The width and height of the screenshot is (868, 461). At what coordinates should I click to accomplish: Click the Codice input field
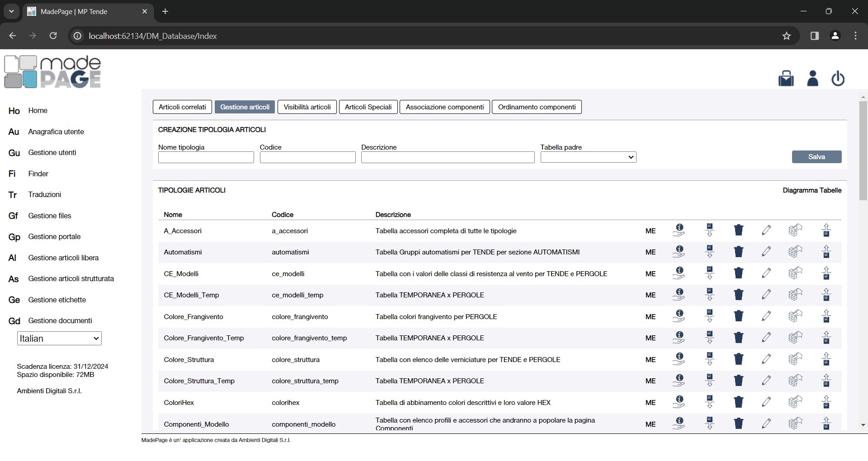pyautogui.click(x=307, y=157)
